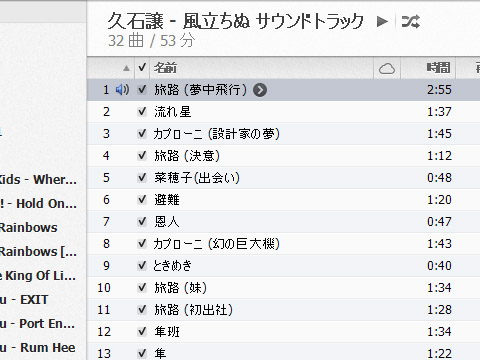480x360 pixels.
Task: Select the track 菜穂子(出会い)
Action: click(197, 178)
